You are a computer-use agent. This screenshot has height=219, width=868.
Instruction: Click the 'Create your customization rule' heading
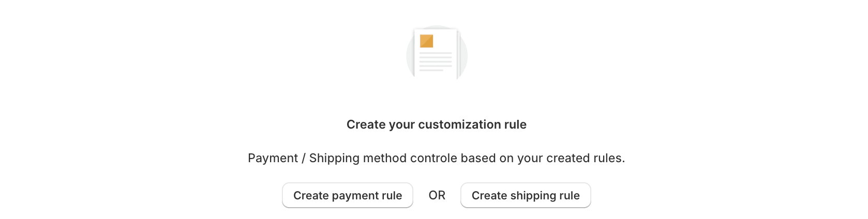[x=437, y=124]
